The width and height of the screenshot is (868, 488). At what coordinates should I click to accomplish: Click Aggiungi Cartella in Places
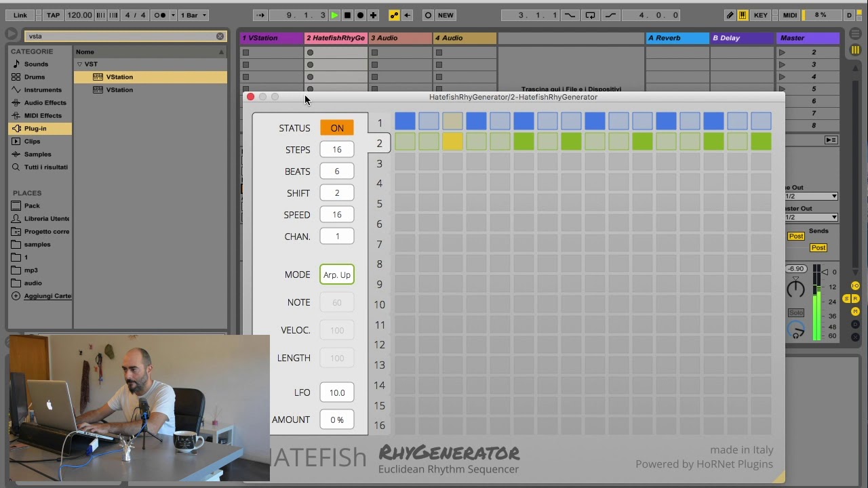click(x=42, y=296)
